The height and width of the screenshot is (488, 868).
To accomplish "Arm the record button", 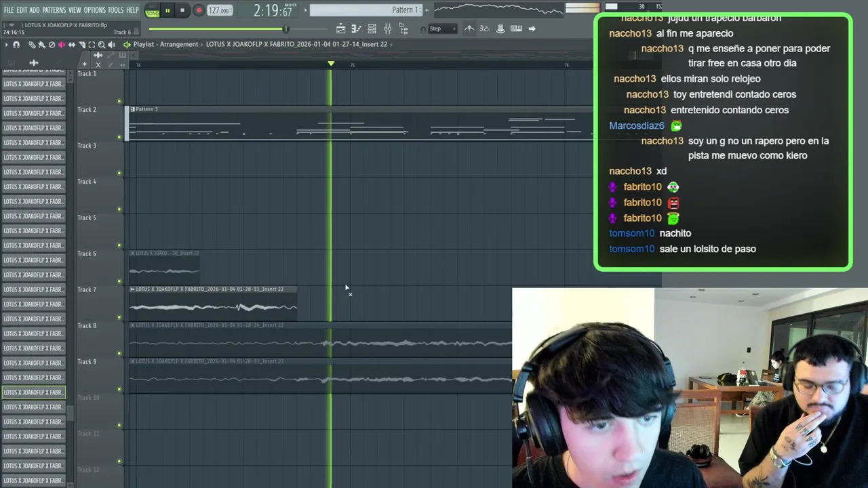I will tap(199, 10).
